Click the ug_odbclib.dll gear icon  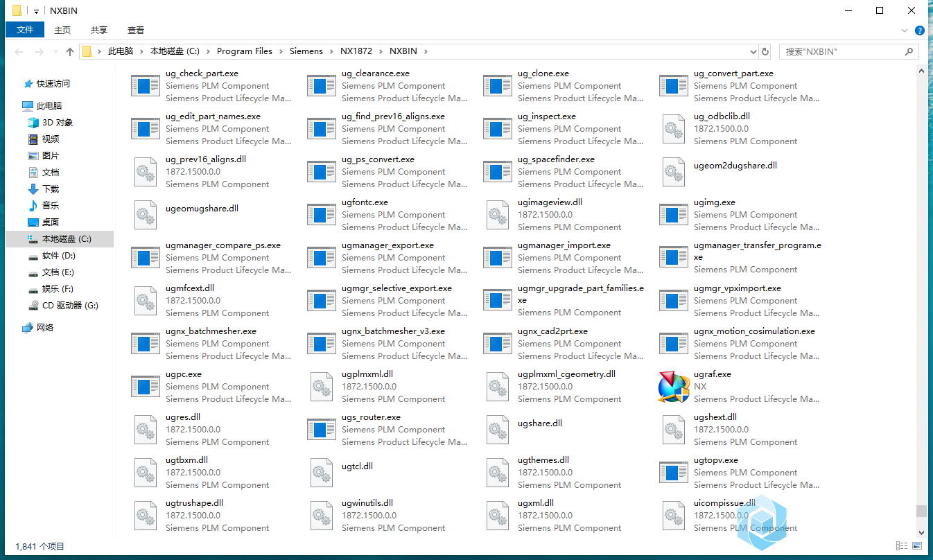(x=674, y=129)
